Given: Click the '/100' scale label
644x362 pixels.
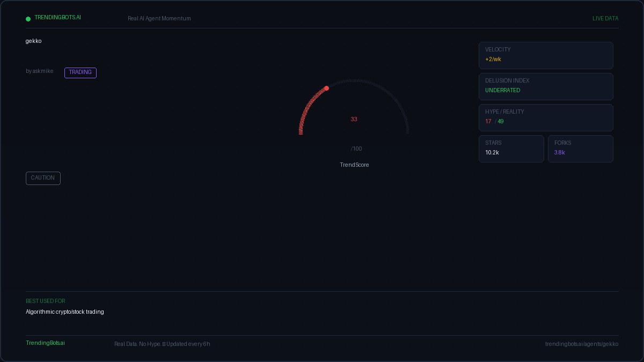Looking at the screenshot, I should pos(356,149).
